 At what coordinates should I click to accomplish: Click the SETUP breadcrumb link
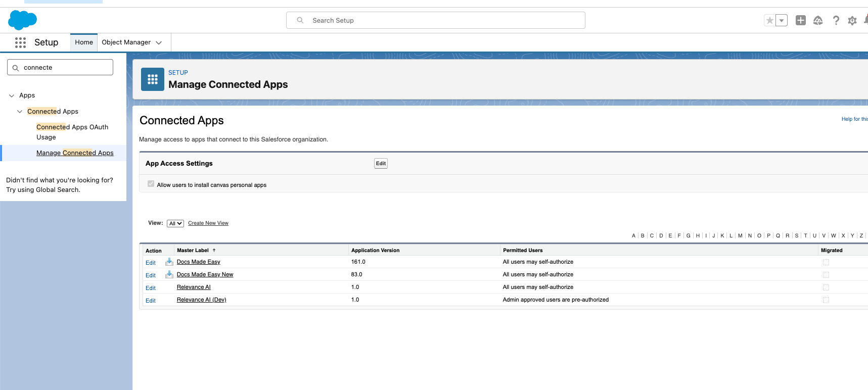point(178,73)
